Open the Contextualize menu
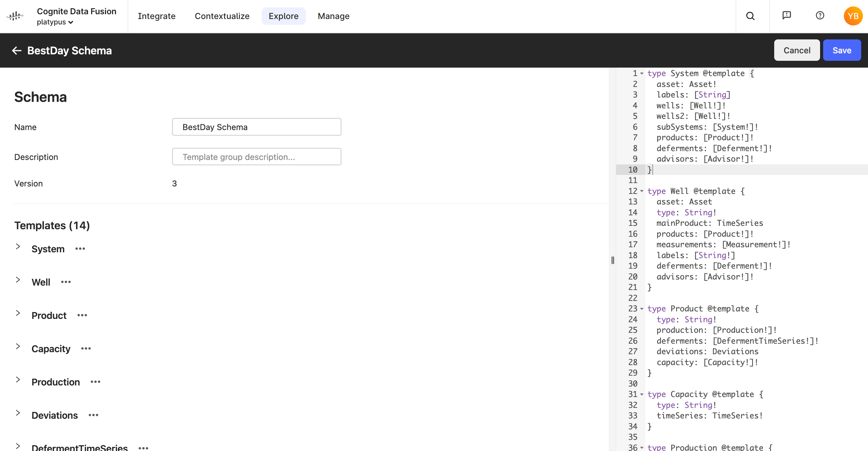Viewport: 868px width, 451px height. (222, 16)
